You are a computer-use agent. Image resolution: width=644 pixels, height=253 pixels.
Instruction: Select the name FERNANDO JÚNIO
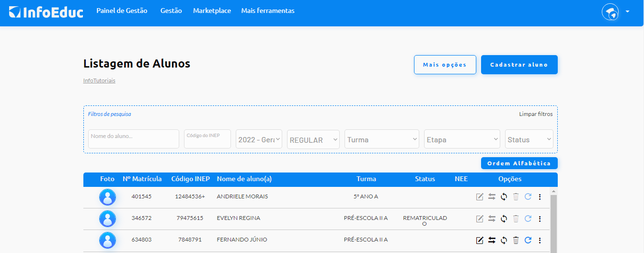coord(242,240)
